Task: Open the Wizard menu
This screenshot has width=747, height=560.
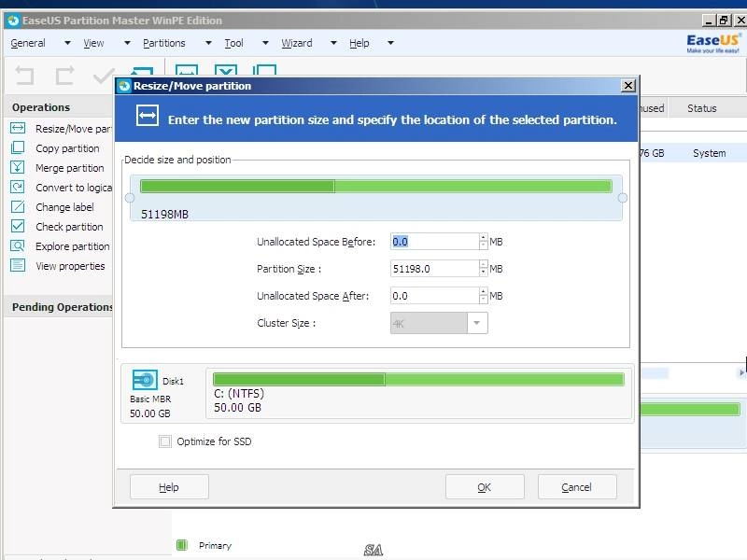Action: (297, 43)
